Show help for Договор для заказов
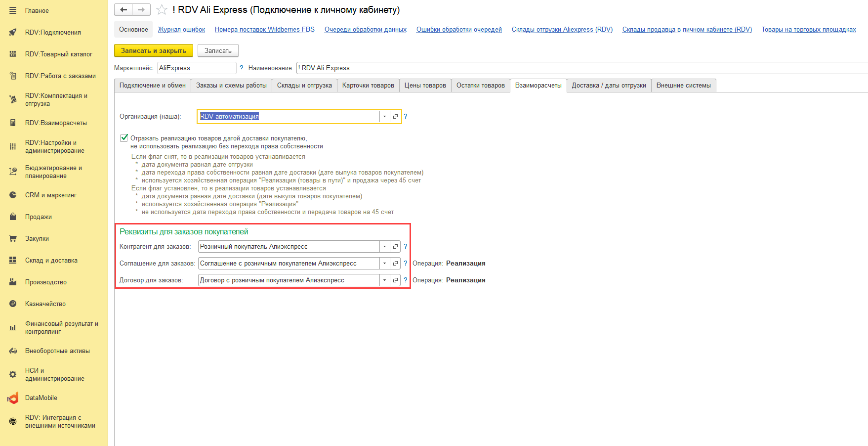This screenshot has height=446, width=868. point(406,280)
